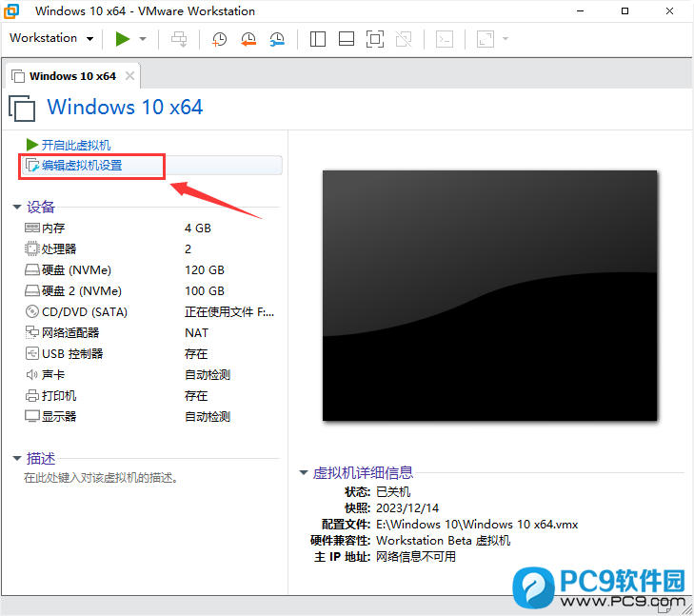Click the config file path E:\Windows 10
The height and width of the screenshot is (616, 694).
[x=477, y=525]
